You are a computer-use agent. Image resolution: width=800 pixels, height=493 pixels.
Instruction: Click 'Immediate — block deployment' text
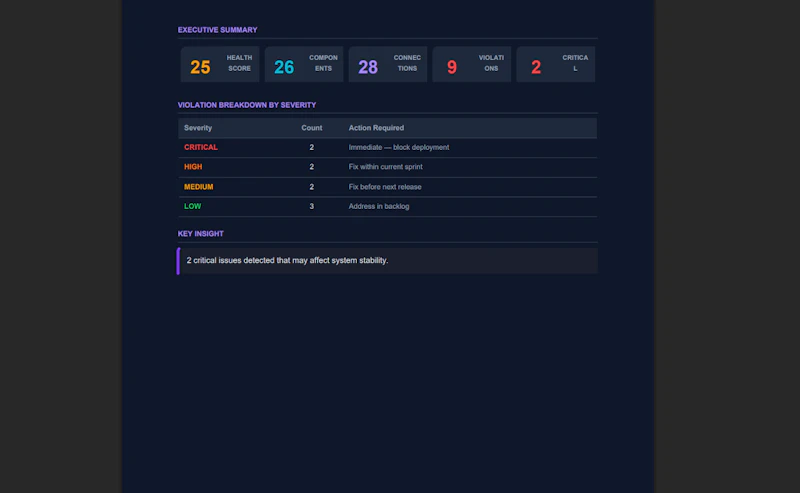point(399,147)
